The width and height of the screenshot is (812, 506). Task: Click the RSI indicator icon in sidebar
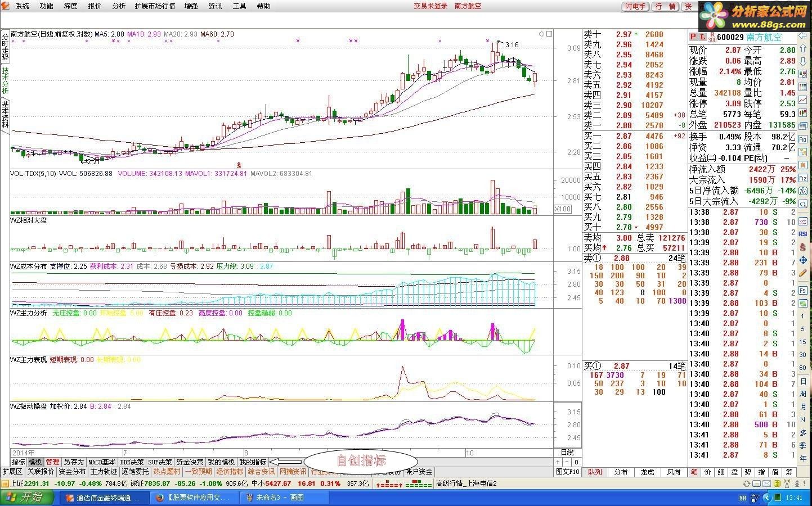pyautogui.click(x=802, y=233)
